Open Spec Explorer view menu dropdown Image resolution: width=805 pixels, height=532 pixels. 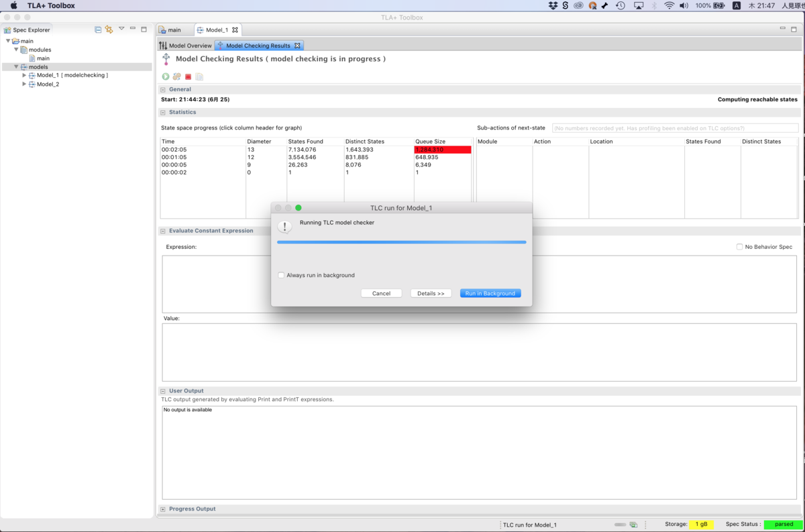point(121,29)
